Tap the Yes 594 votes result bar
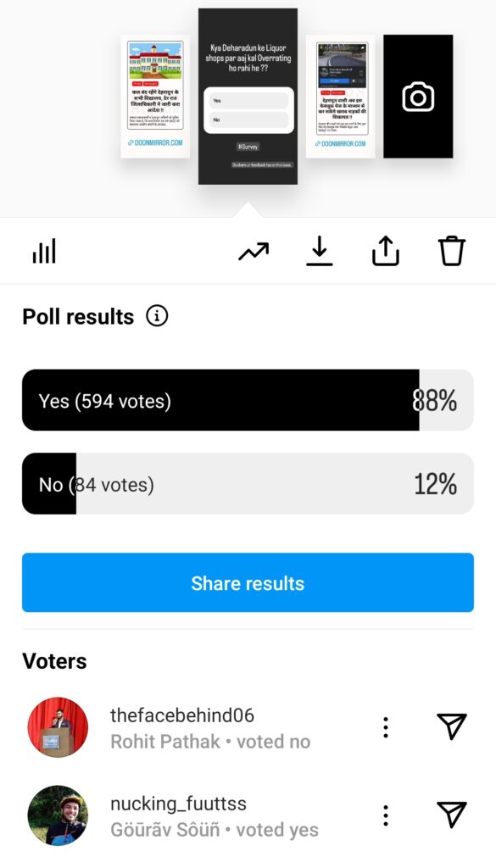Image resolution: width=496 pixels, height=868 pixels. pos(248,400)
